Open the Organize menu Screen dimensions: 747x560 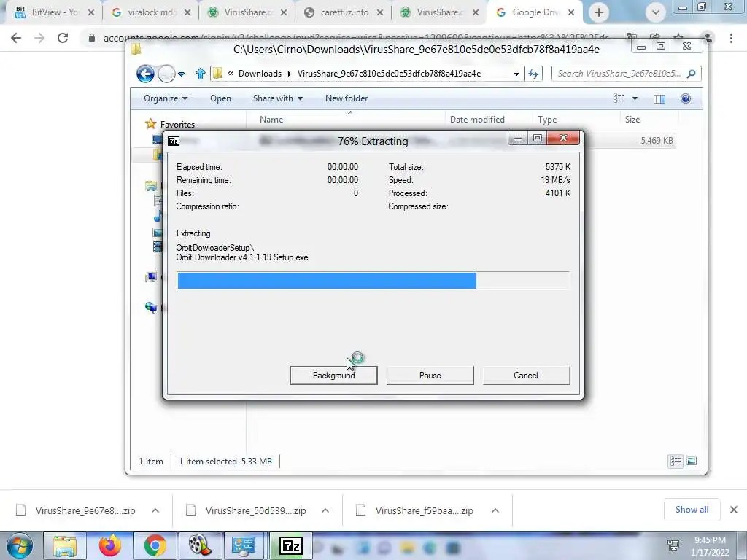(166, 98)
